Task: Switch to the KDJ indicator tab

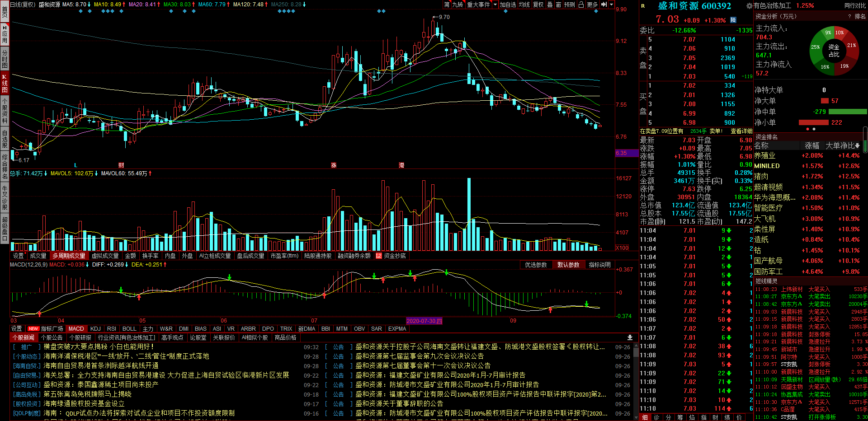Action: [x=95, y=329]
